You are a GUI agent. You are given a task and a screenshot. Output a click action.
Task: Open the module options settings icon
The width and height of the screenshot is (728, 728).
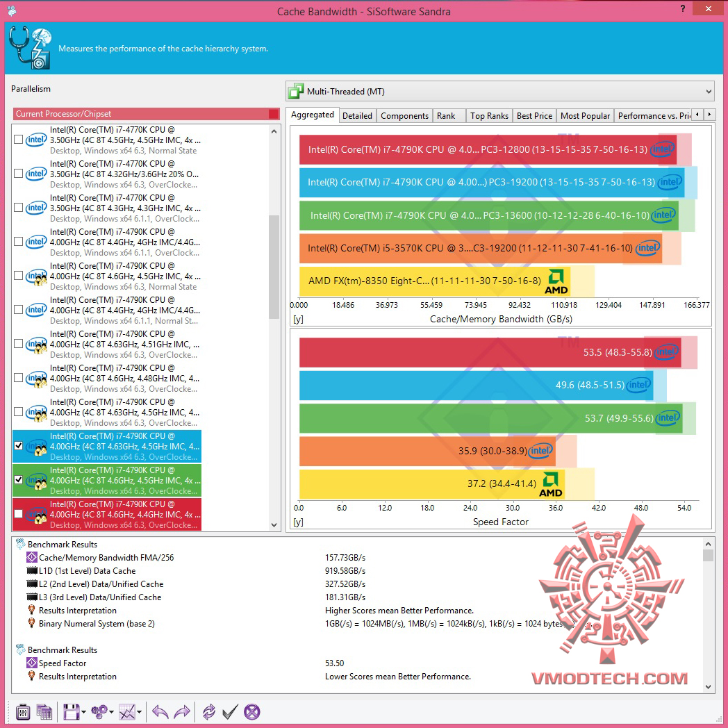pos(23,711)
